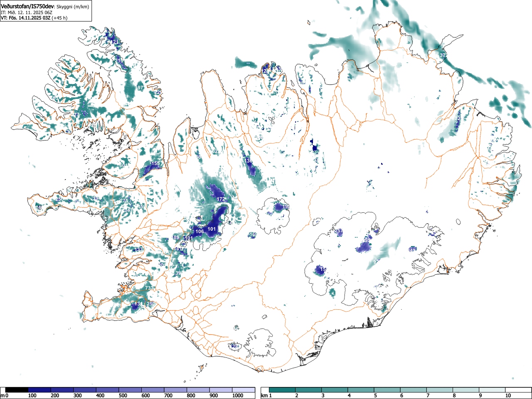Click the black 0–100 m legend swatch
This screenshot has height=399, width=532.
pyautogui.click(x=17, y=390)
